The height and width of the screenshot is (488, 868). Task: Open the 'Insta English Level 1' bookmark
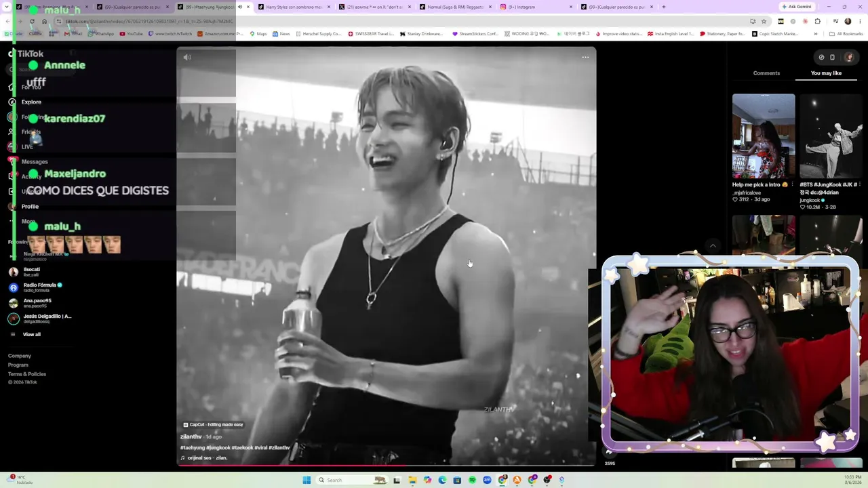click(x=671, y=34)
